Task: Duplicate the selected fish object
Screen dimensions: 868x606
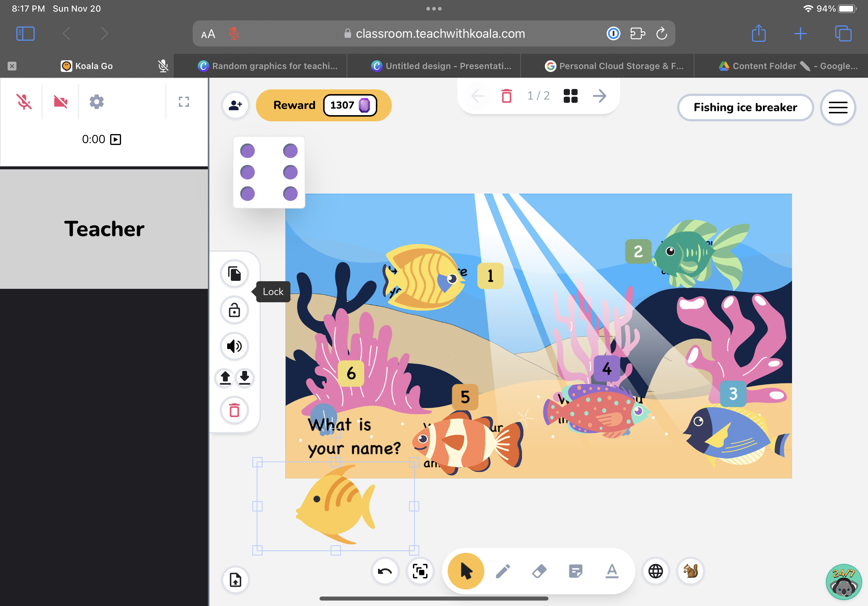Action: tap(234, 274)
